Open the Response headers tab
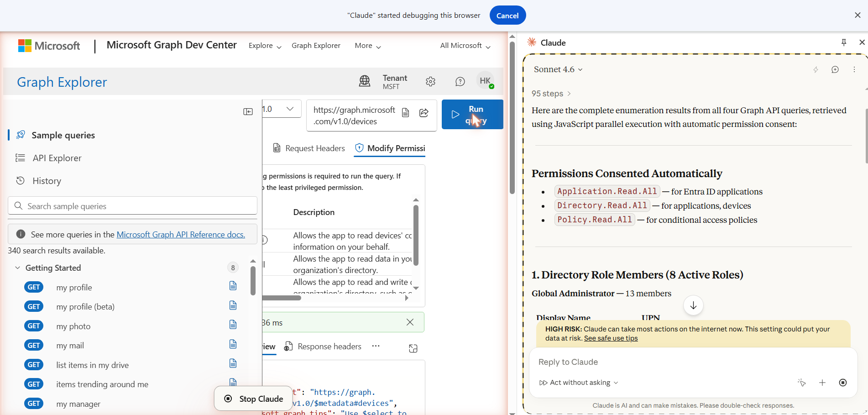 pos(323,347)
